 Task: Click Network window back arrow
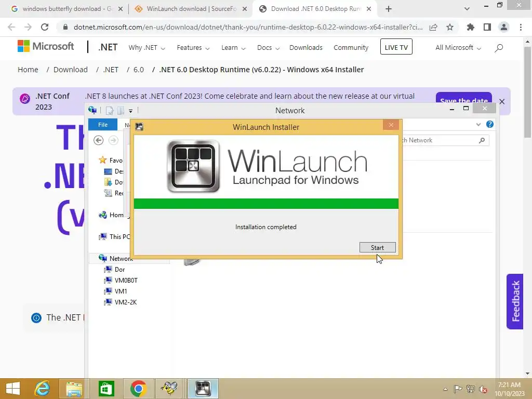pyautogui.click(x=98, y=140)
